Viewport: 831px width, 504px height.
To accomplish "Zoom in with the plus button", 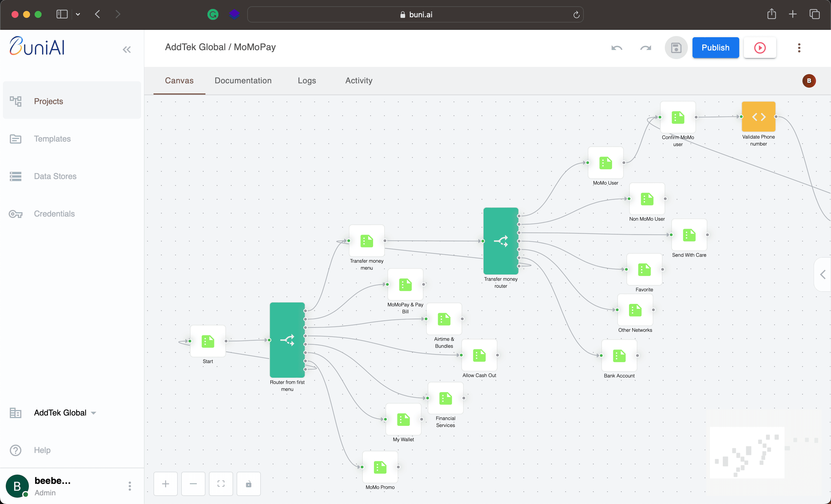I will (x=166, y=484).
